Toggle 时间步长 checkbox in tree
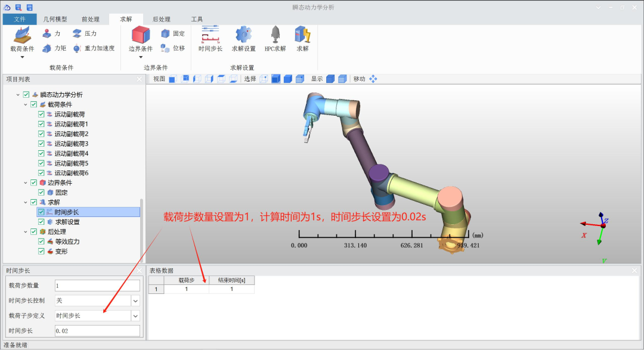 41,212
